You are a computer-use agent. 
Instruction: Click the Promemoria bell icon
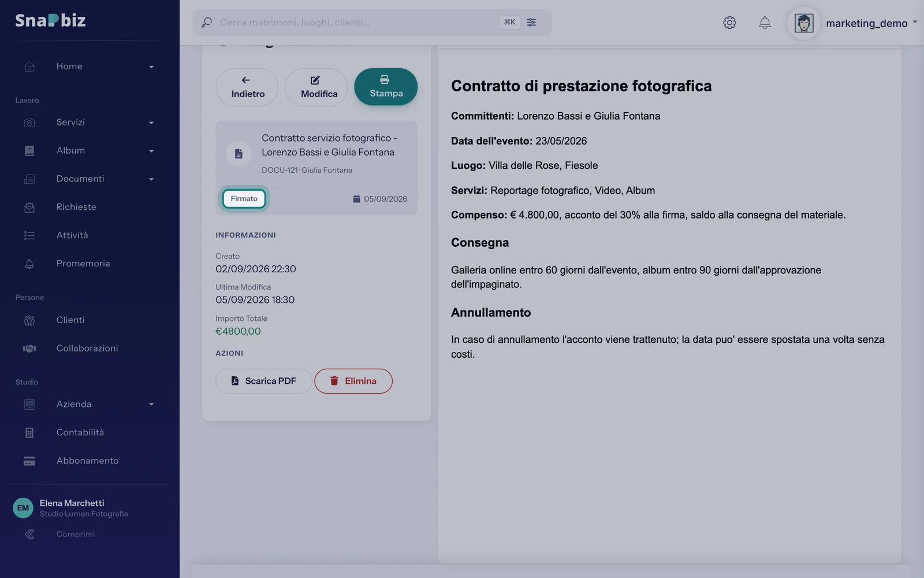tap(29, 264)
